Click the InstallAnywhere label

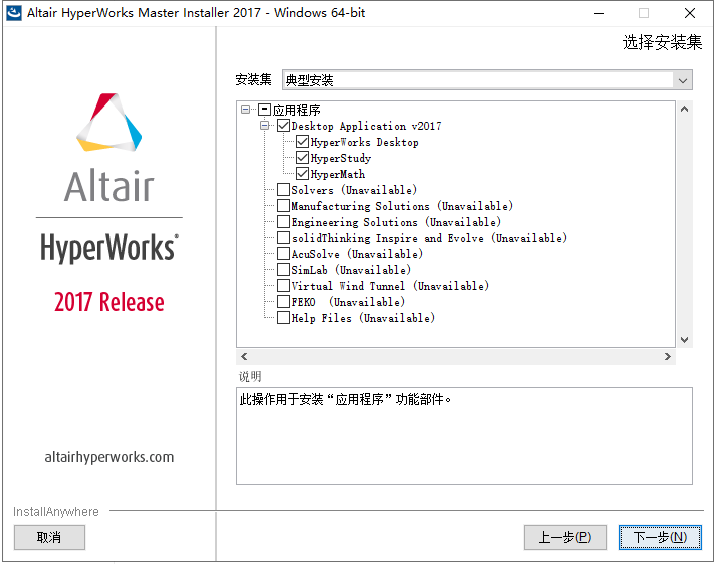[56, 511]
